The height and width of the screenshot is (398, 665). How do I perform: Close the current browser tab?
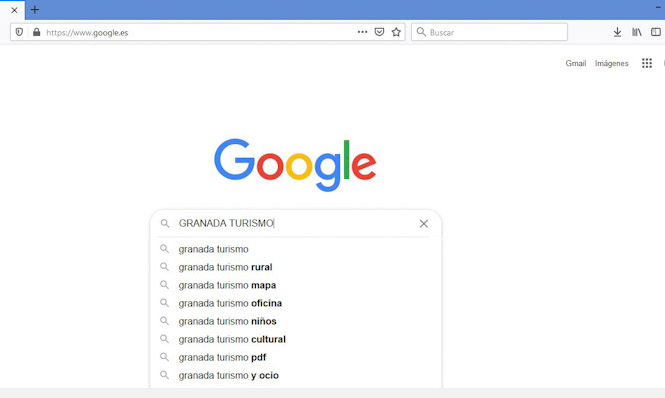click(x=14, y=10)
